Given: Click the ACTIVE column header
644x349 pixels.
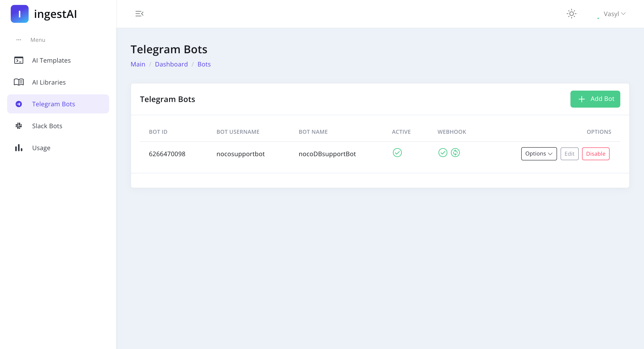Looking at the screenshot, I should coord(401,132).
